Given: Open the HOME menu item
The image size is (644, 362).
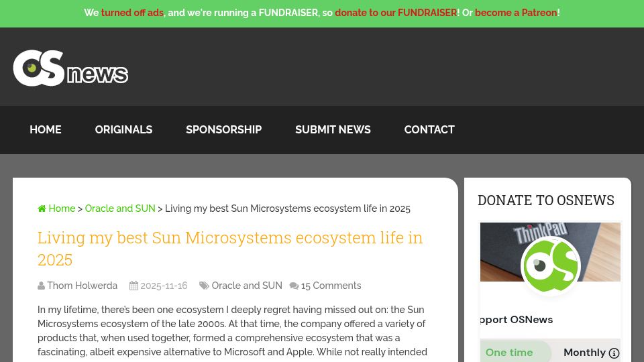Looking at the screenshot, I should [x=46, y=129].
